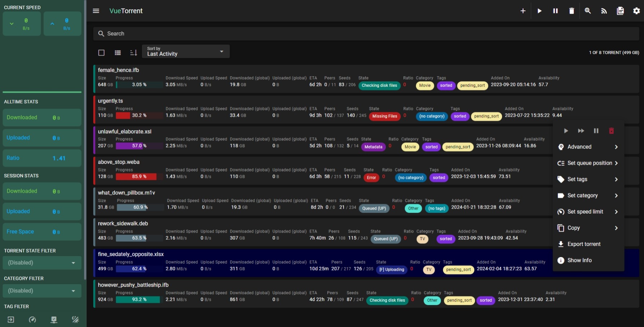
Task: Pause all torrents from top toolbar
Action: click(555, 11)
